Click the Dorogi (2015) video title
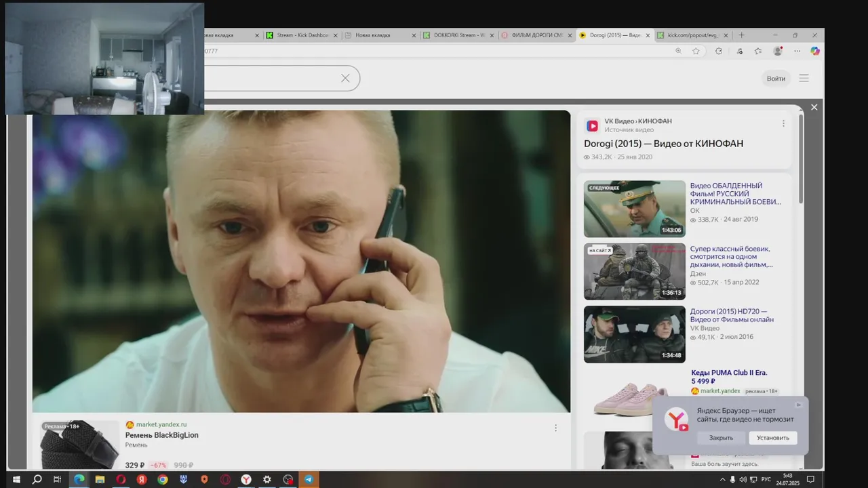The width and height of the screenshot is (868, 488). 663,144
